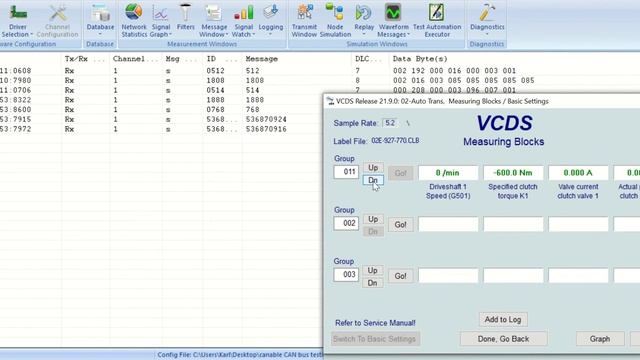Expand Channel column header options
Screen dimensions: 640x360
(x=153, y=59)
